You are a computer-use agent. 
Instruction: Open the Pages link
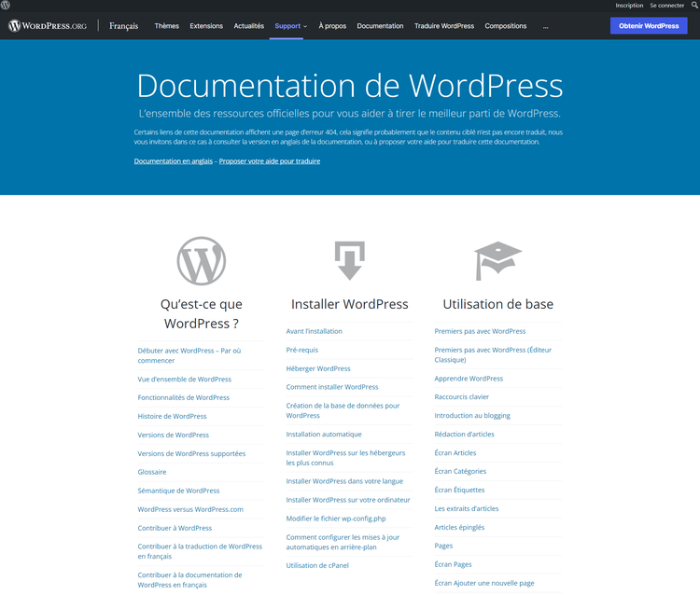point(443,546)
